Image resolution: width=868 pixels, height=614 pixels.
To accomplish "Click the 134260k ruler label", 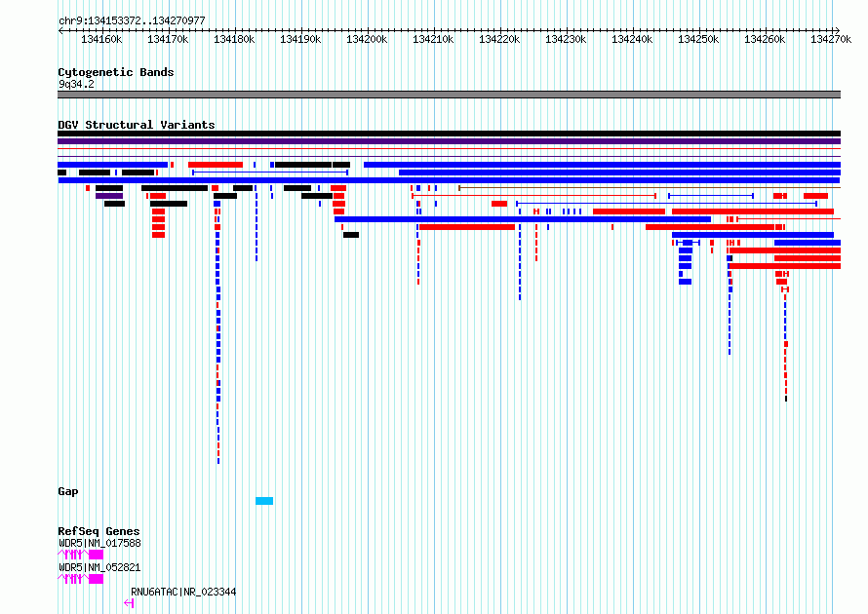I will [765, 40].
